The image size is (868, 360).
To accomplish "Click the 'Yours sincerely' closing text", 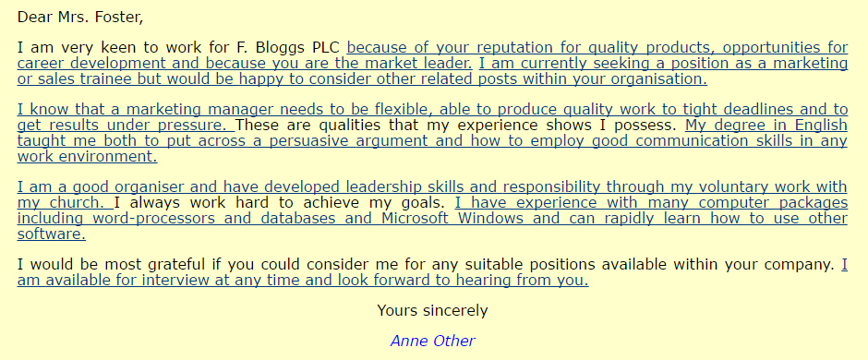I will tap(432, 310).
